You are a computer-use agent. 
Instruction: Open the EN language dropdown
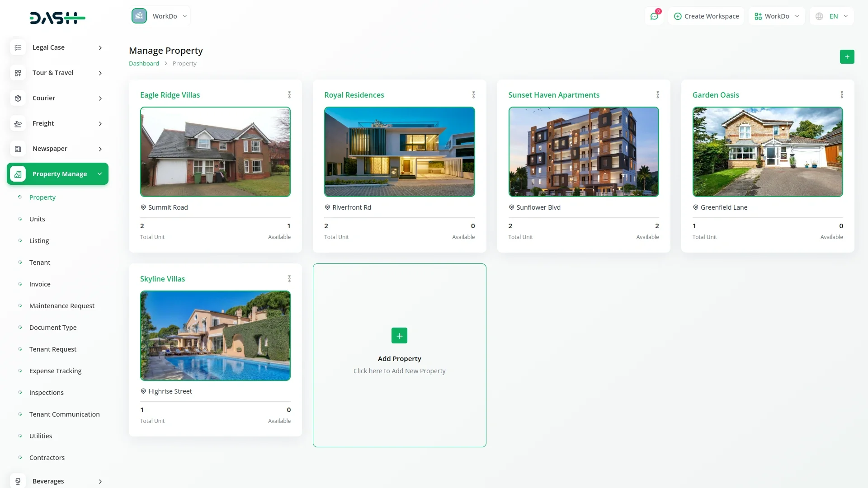[832, 16]
